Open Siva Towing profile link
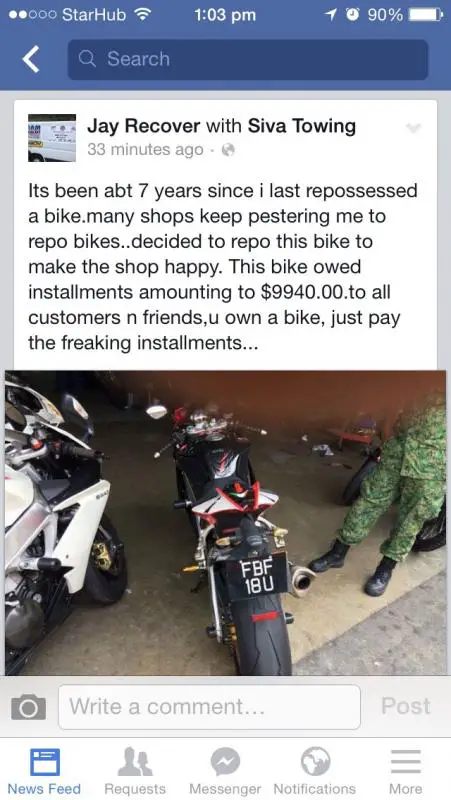The image size is (451, 800). [302, 126]
